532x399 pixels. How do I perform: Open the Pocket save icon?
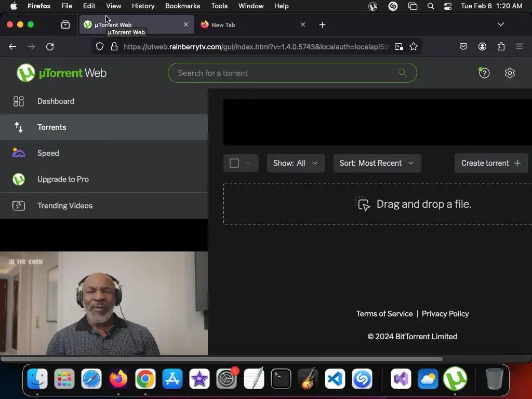(463, 46)
